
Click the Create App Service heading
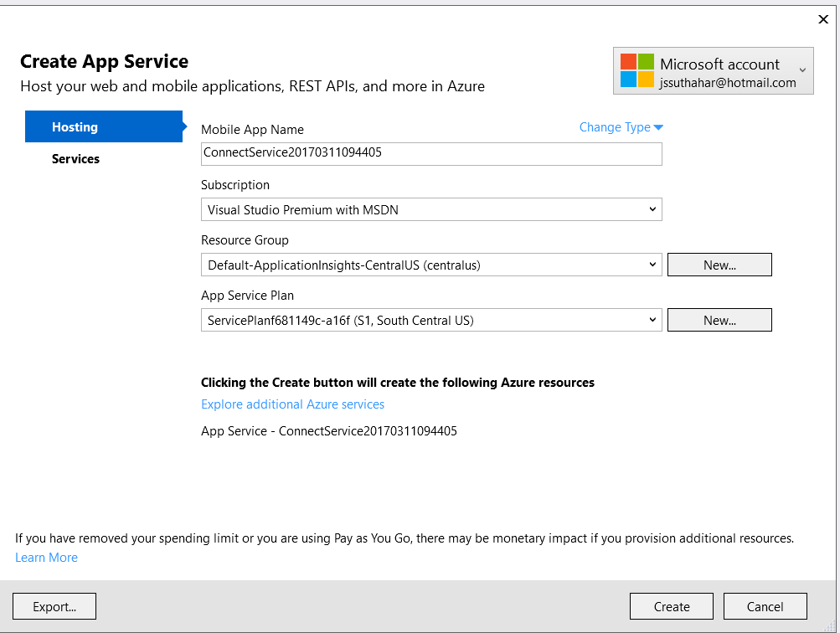(104, 62)
